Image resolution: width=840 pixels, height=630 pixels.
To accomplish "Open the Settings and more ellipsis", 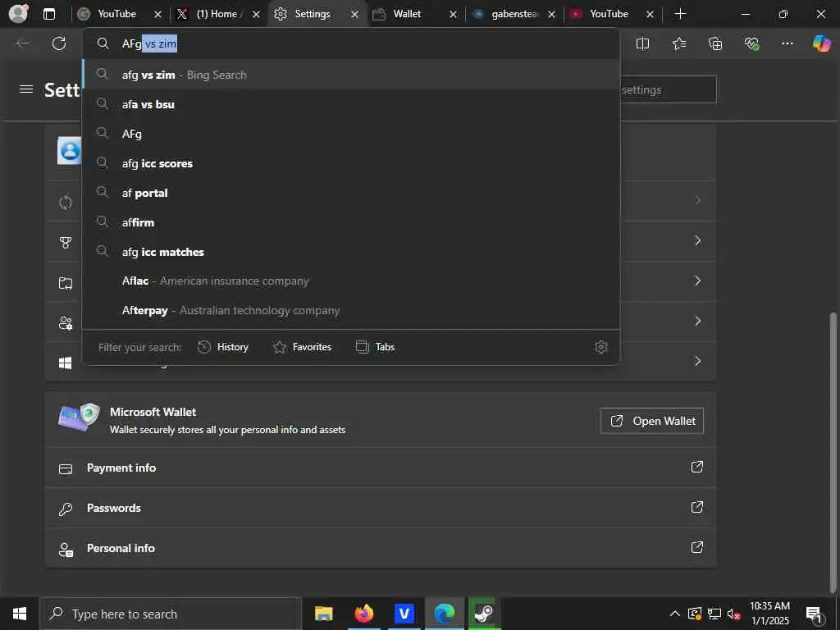I will click(x=787, y=43).
